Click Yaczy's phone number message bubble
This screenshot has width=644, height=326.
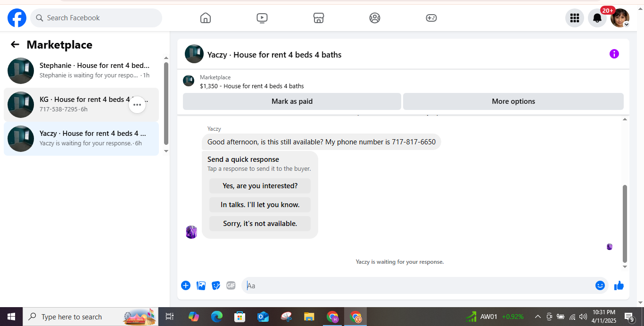(322, 142)
